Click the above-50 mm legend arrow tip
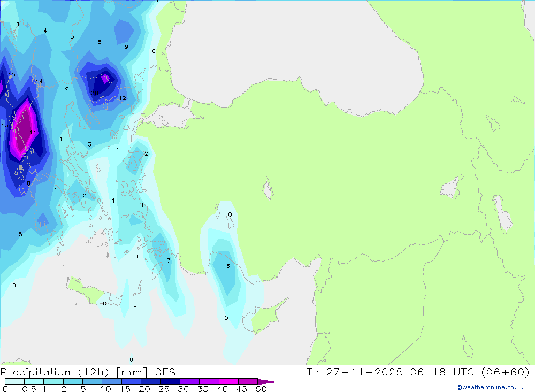The width and height of the screenshot is (535, 392). tap(267, 382)
